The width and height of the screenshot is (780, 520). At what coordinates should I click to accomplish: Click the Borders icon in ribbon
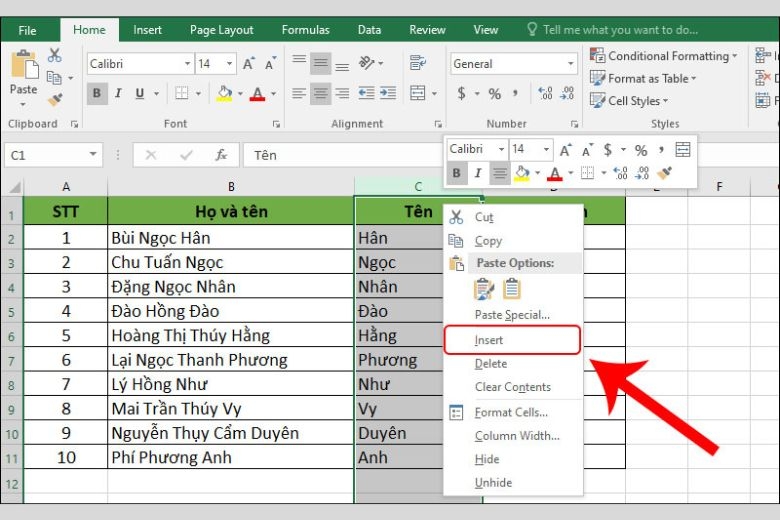pyautogui.click(x=182, y=93)
